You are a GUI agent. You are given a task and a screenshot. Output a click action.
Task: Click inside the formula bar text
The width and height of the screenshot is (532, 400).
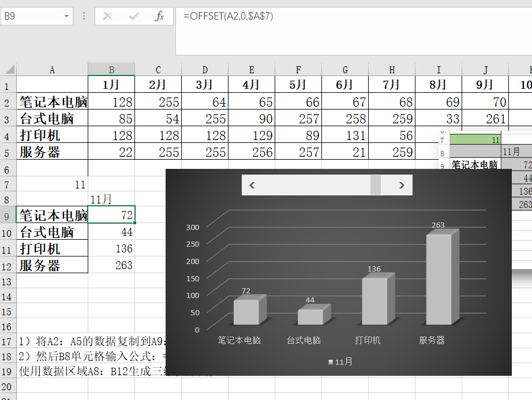(x=228, y=16)
